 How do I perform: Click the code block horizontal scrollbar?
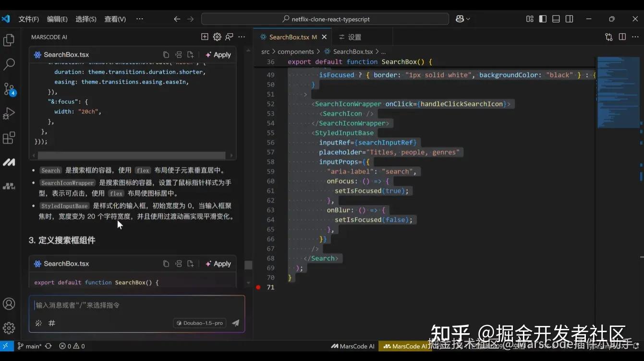[132, 156]
